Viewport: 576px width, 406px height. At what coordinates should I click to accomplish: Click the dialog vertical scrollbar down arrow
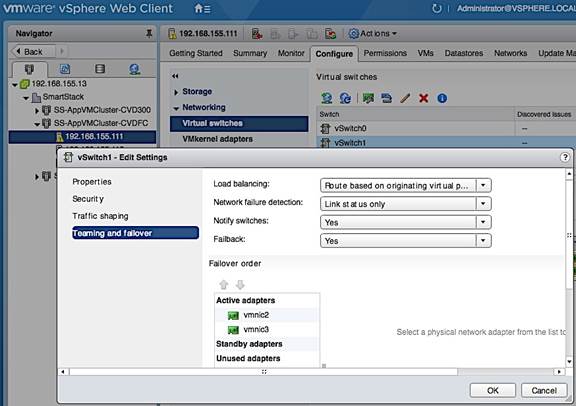coord(569,362)
